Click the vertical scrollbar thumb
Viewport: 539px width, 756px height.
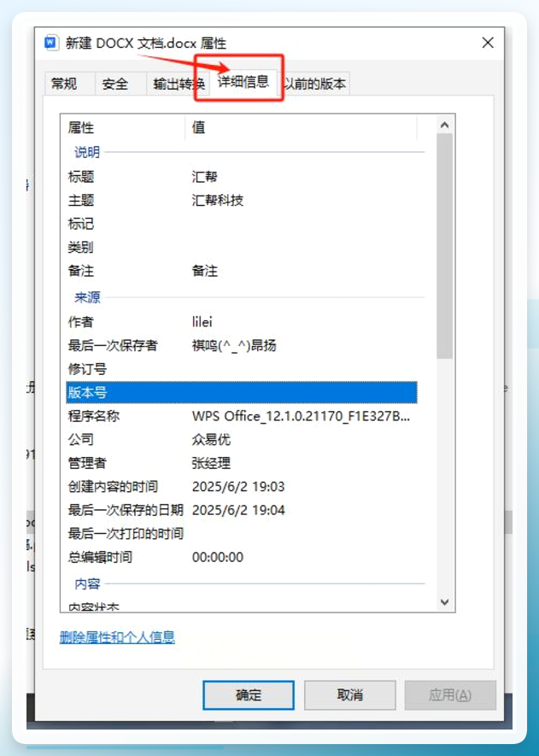(444, 246)
